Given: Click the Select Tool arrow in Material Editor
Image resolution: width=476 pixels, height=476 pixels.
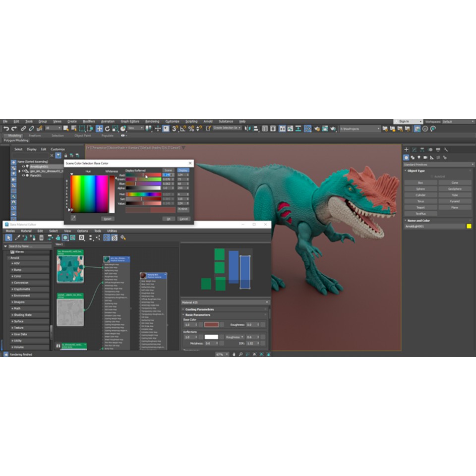Looking at the screenshot, I should 8,238.
